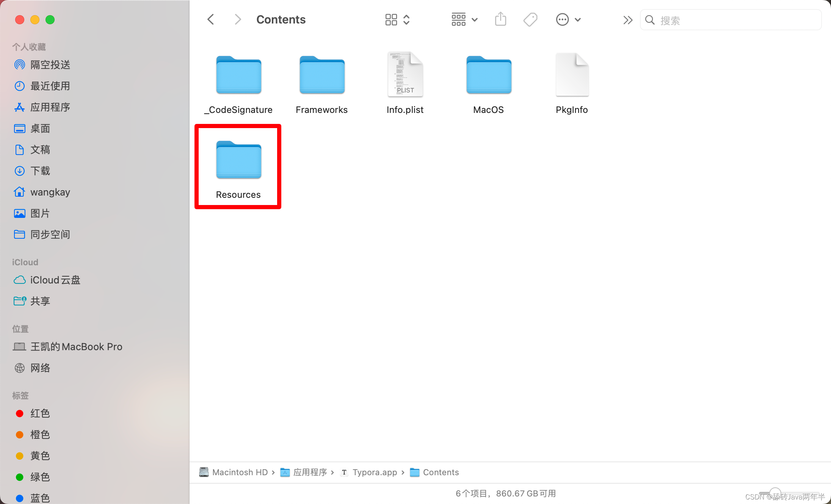Select the _CodeSignature folder

tap(238, 84)
